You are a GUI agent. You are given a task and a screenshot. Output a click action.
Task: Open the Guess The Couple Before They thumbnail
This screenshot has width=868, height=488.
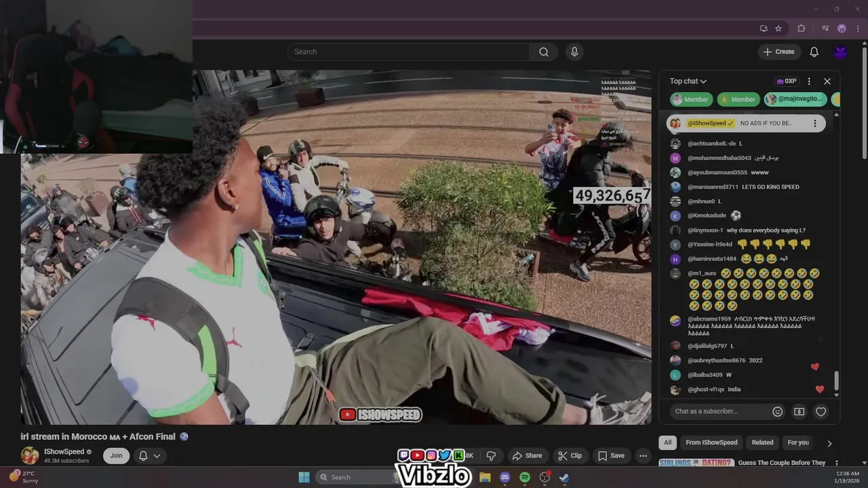(x=696, y=464)
